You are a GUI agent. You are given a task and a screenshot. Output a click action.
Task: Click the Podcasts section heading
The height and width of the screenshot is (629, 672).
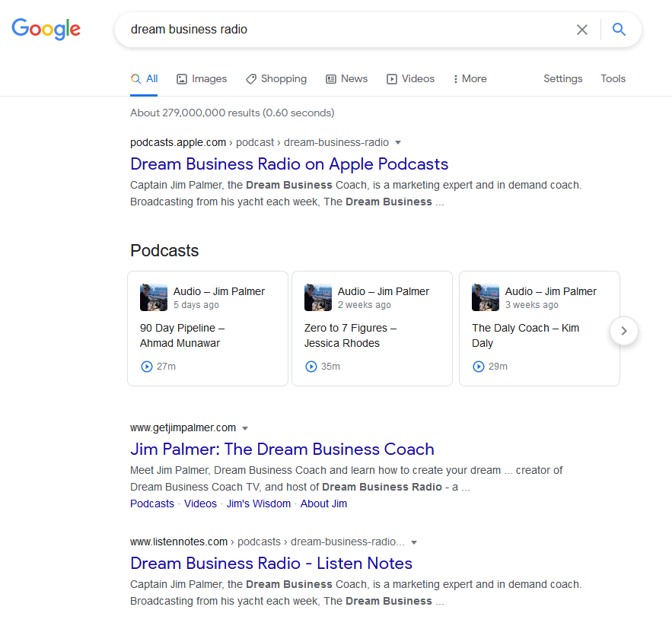coord(164,250)
